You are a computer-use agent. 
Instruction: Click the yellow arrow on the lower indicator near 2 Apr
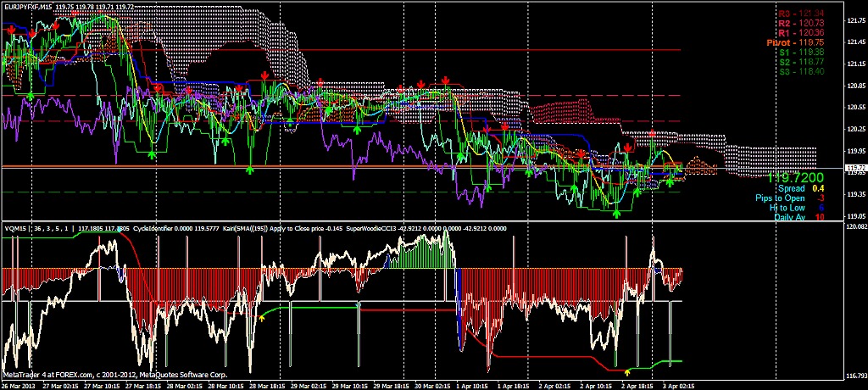tap(627, 372)
